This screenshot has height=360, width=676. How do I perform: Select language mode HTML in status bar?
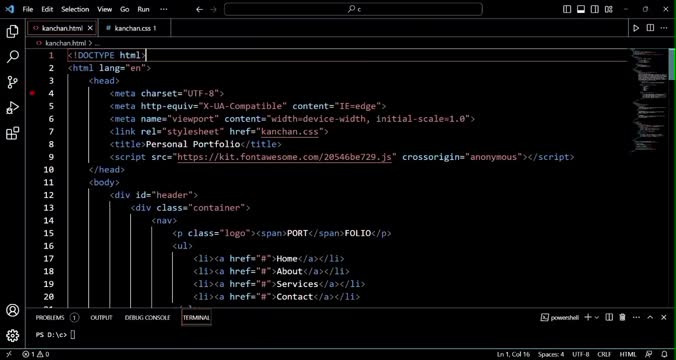[x=628, y=354]
